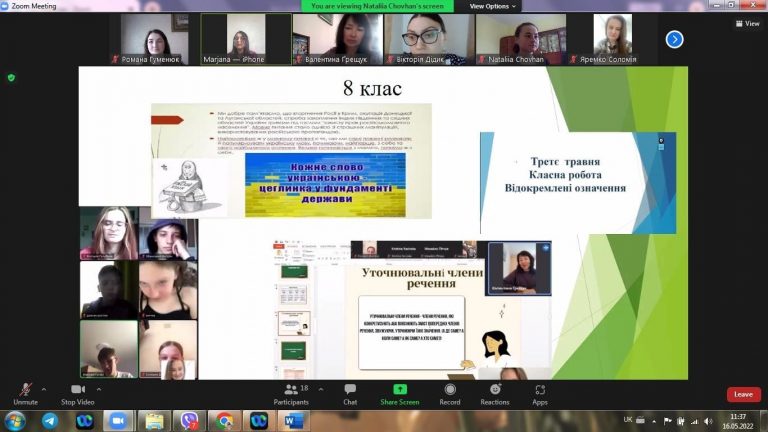Screen dimensions: 768x432
Task: Start Share Screen
Action: tap(400, 395)
